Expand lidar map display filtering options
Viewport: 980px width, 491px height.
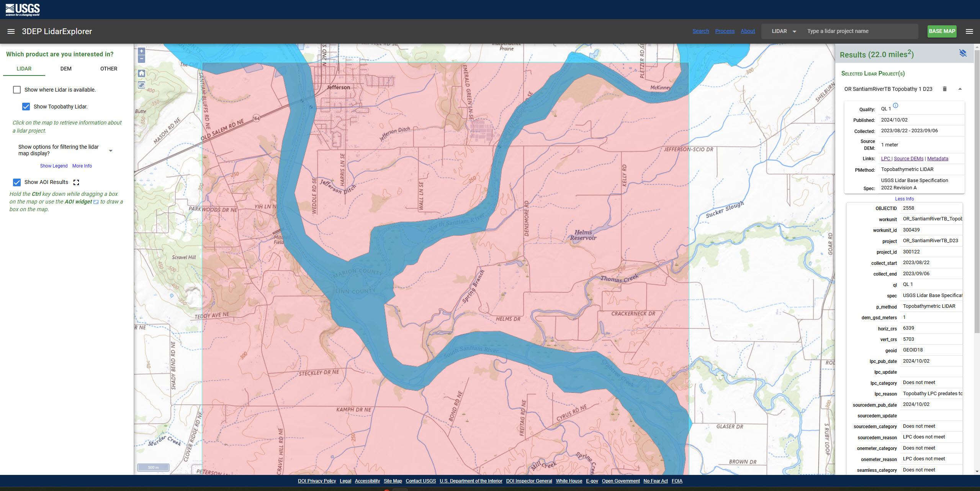(111, 150)
